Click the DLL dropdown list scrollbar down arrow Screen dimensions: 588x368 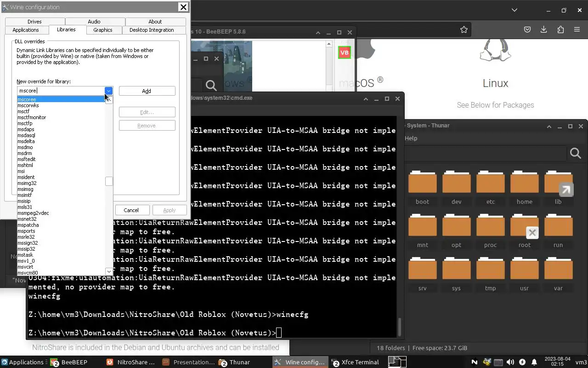point(109,271)
